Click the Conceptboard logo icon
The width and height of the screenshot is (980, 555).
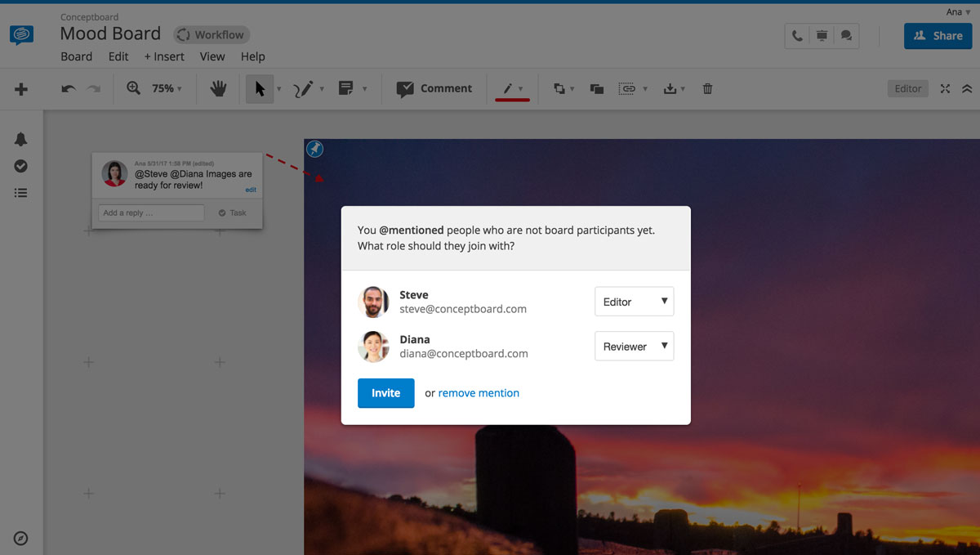[x=22, y=35]
